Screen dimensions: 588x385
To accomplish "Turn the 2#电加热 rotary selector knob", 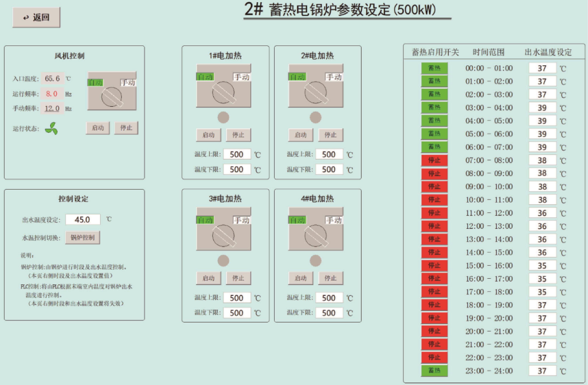I will (316, 93).
